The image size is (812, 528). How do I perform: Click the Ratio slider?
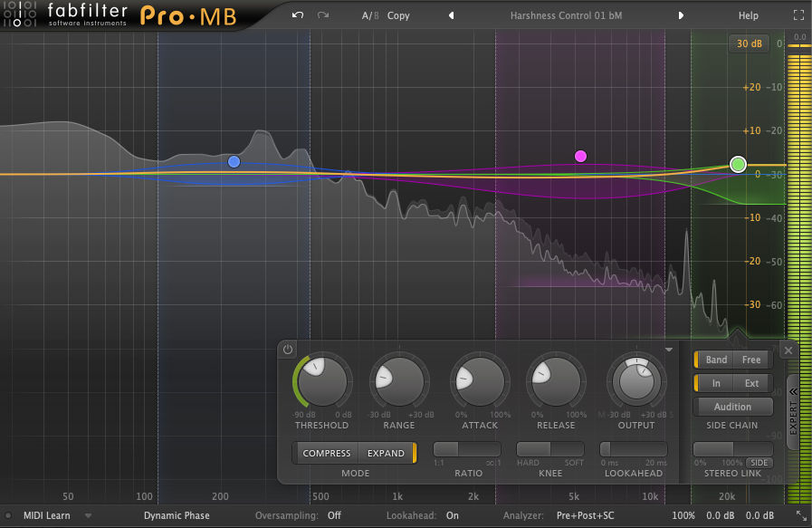[467, 448]
